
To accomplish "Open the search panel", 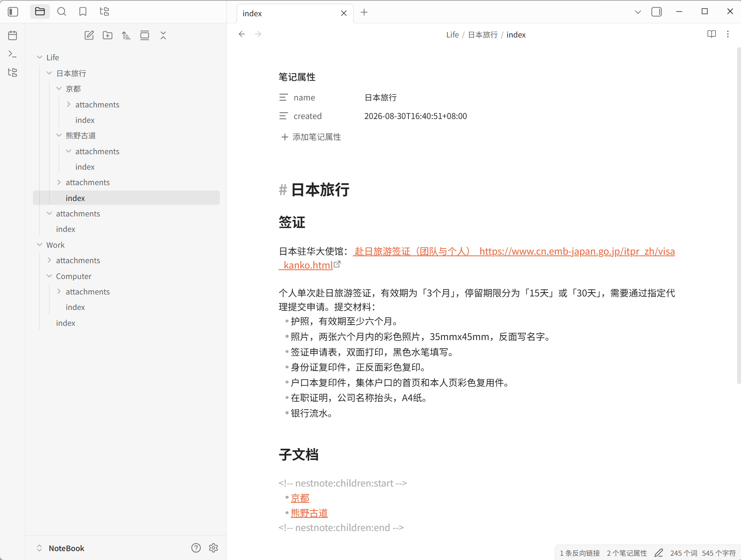I will (61, 12).
